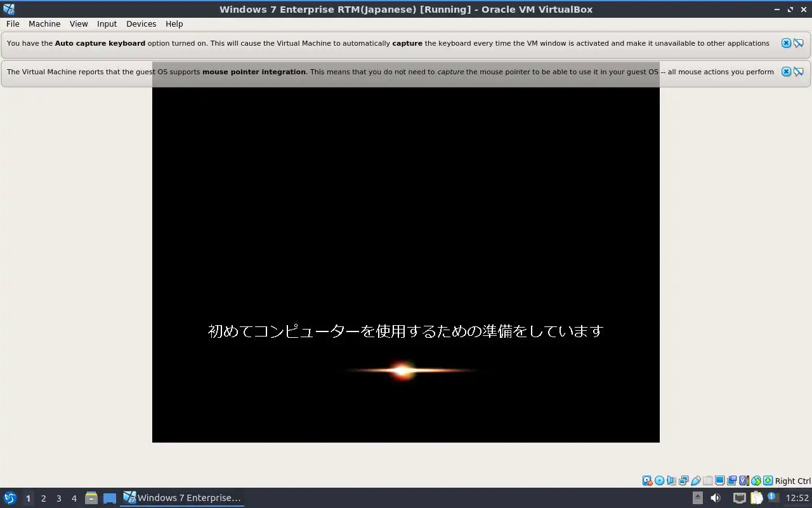Open the View menu
The image size is (812, 508).
pyautogui.click(x=79, y=23)
